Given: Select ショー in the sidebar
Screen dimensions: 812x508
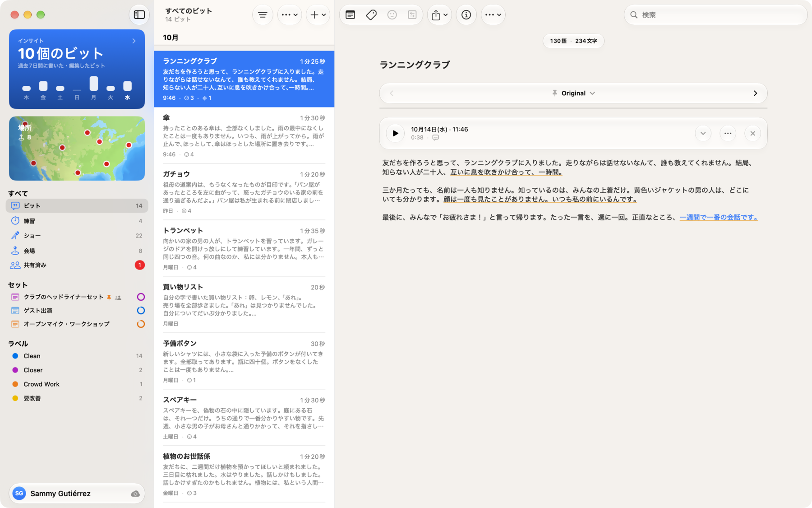Looking at the screenshot, I should [x=77, y=236].
